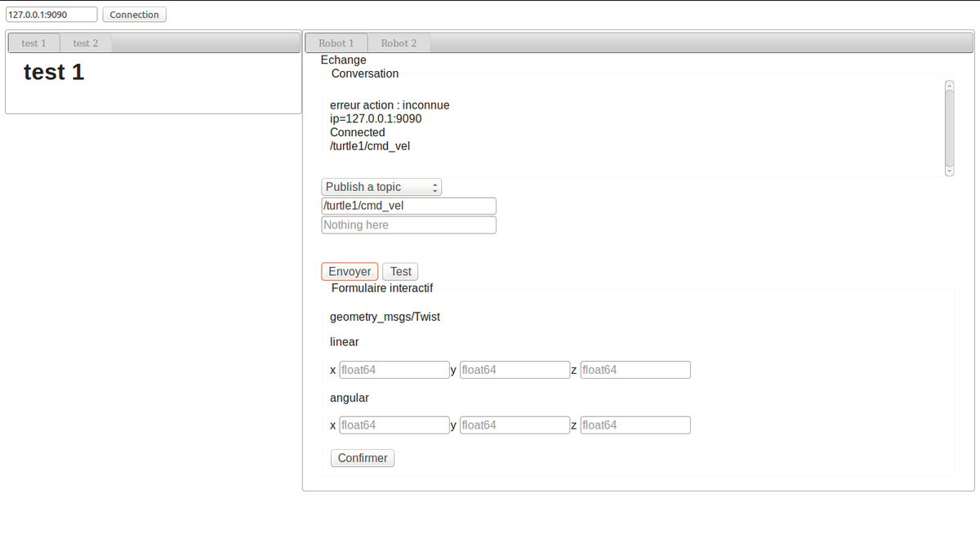Select the linear y float64 input
The height and width of the screenshot is (551, 980).
pyautogui.click(x=514, y=370)
